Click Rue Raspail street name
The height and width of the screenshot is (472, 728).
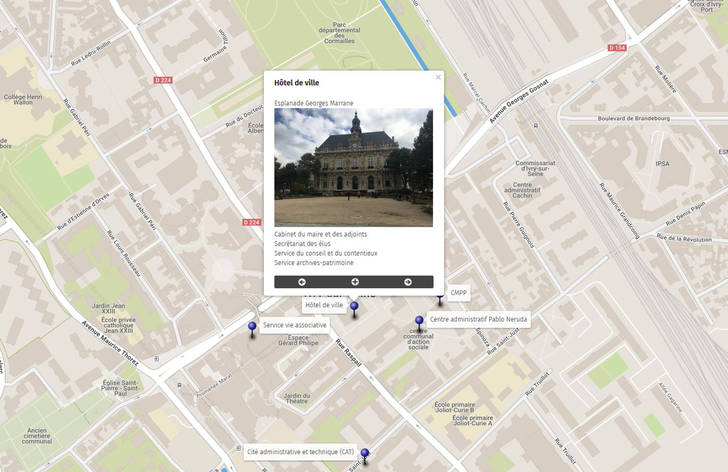pos(348,353)
